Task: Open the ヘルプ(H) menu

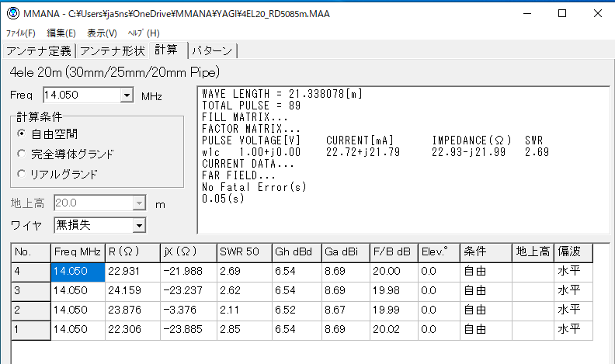Action: 143,33
